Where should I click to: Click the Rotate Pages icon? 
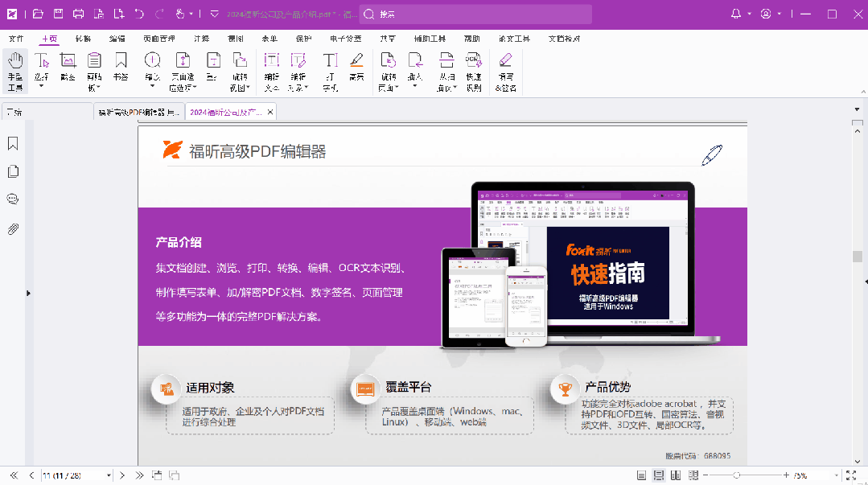pyautogui.click(x=388, y=60)
